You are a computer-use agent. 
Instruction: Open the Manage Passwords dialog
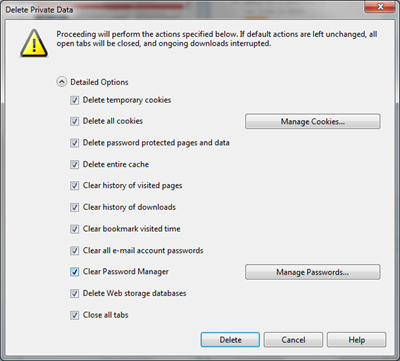pyautogui.click(x=313, y=272)
